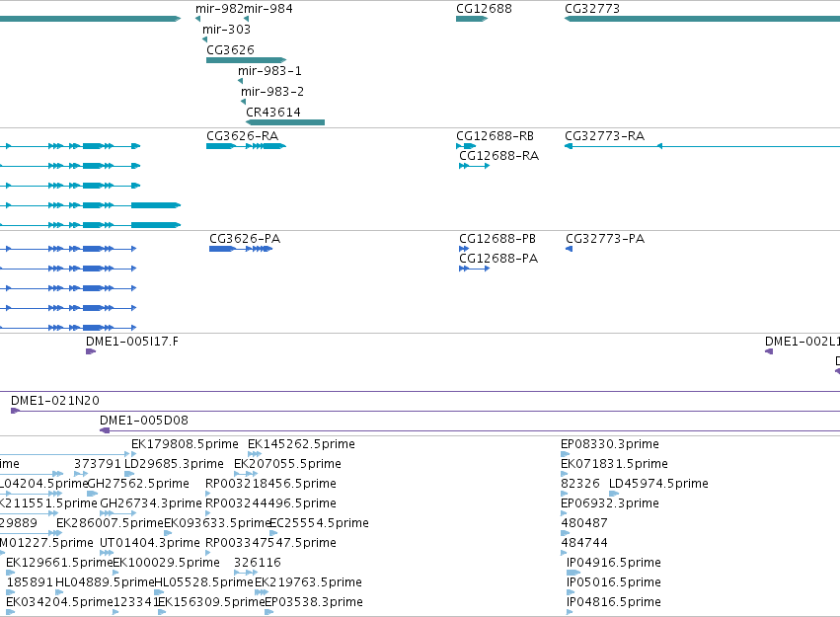The image size is (840, 617).
Task: Select the CG32773-RA transcript label
Action: coord(604,136)
